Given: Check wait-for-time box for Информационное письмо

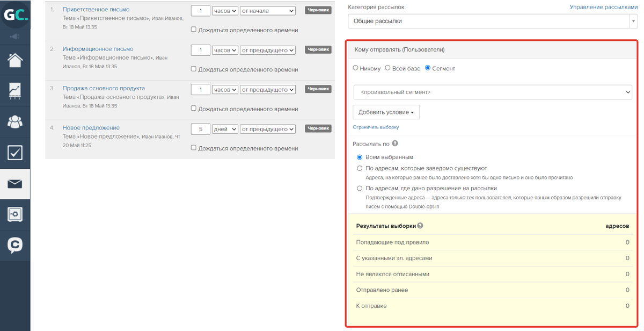Looking at the screenshot, I should point(194,69).
